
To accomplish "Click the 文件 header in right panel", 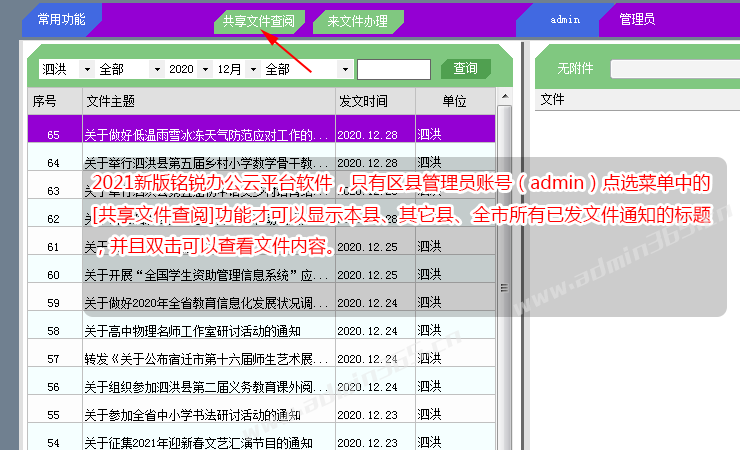I will point(552,100).
